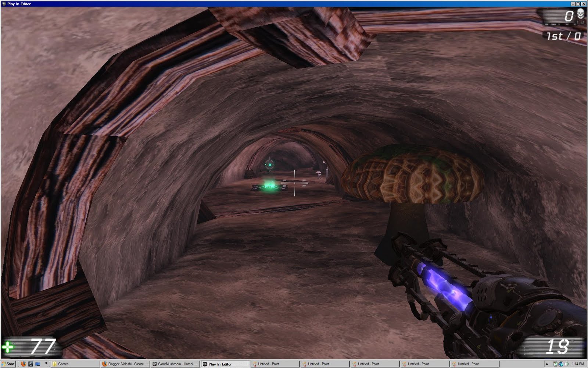Click the 1:14 PM taskbar clock
The width and height of the screenshot is (588, 368).
point(578,364)
